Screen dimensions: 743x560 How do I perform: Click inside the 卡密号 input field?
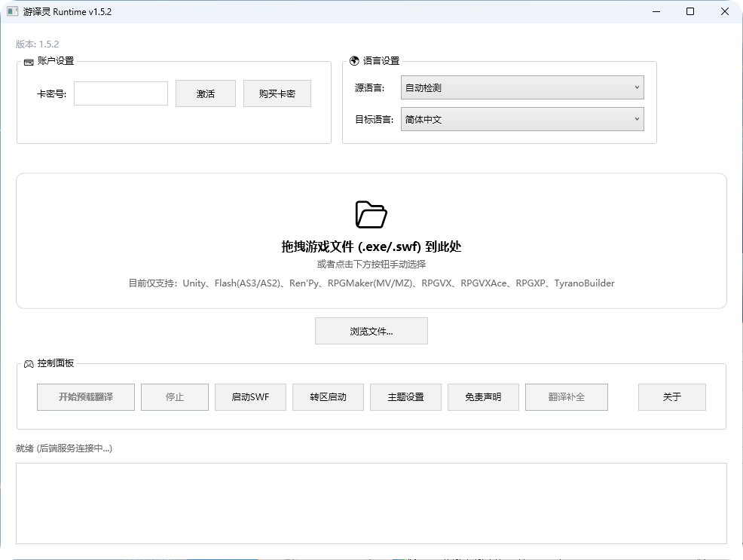[x=121, y=93]
